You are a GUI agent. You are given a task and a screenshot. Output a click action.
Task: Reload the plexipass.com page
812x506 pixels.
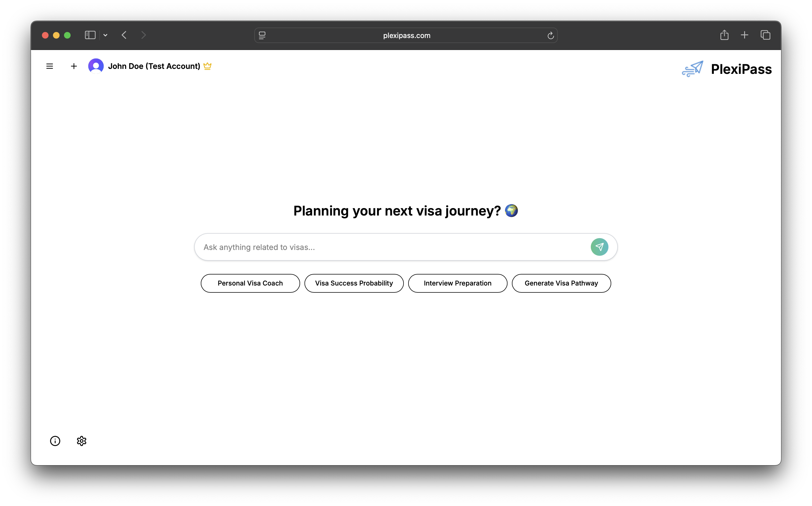tap(551, 36)
